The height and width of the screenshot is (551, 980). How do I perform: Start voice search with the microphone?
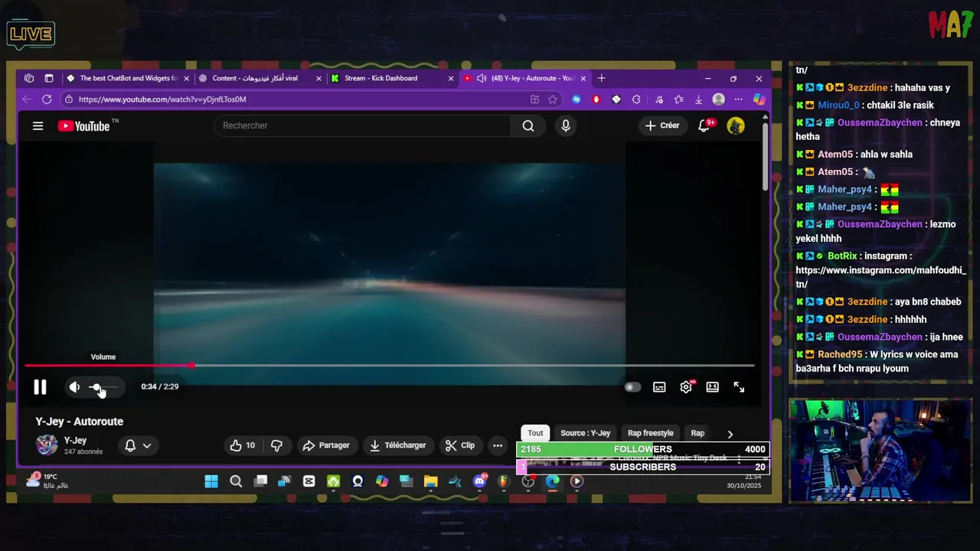click(566, 126)
